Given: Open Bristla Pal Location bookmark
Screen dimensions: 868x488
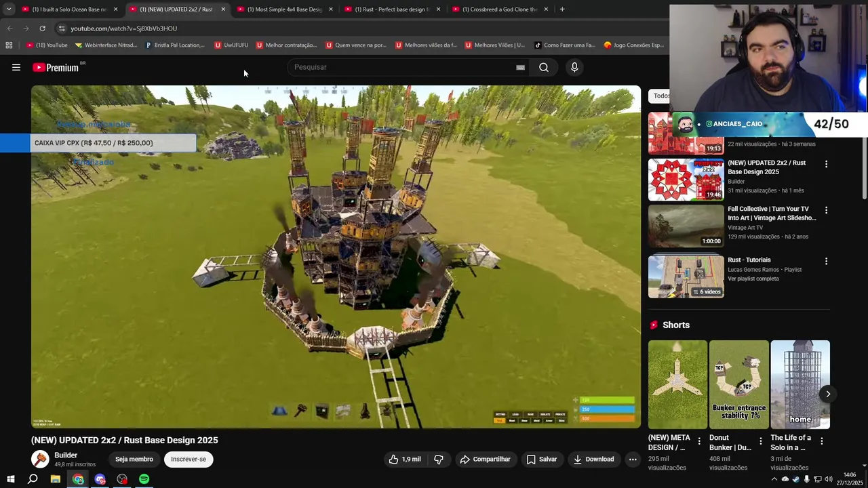Looking at the screenshot, I should 175,45.
